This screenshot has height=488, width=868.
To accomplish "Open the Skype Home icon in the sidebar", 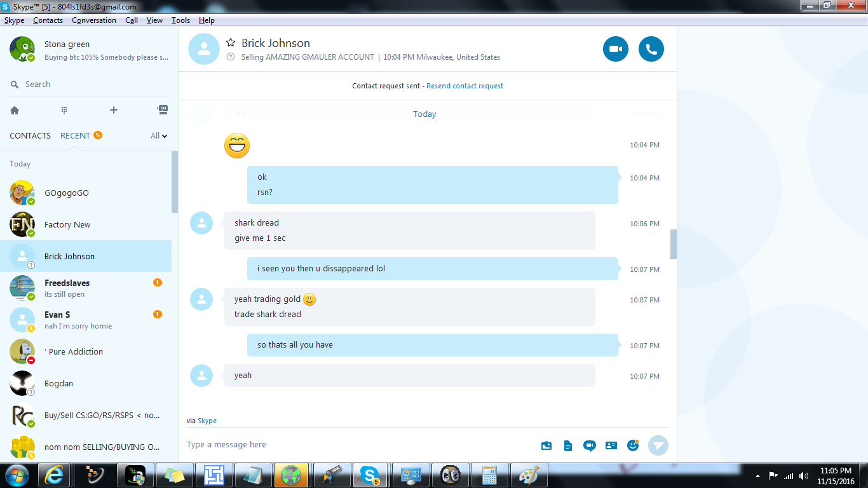I will coord(15,110).
